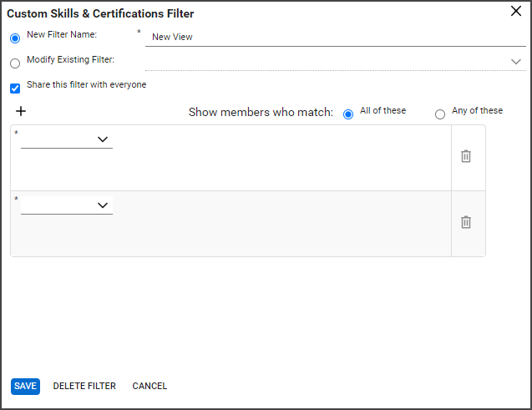Delete the first filter criteria row
This screenshot has width=532, height=410.
click(x=466, y=156)
